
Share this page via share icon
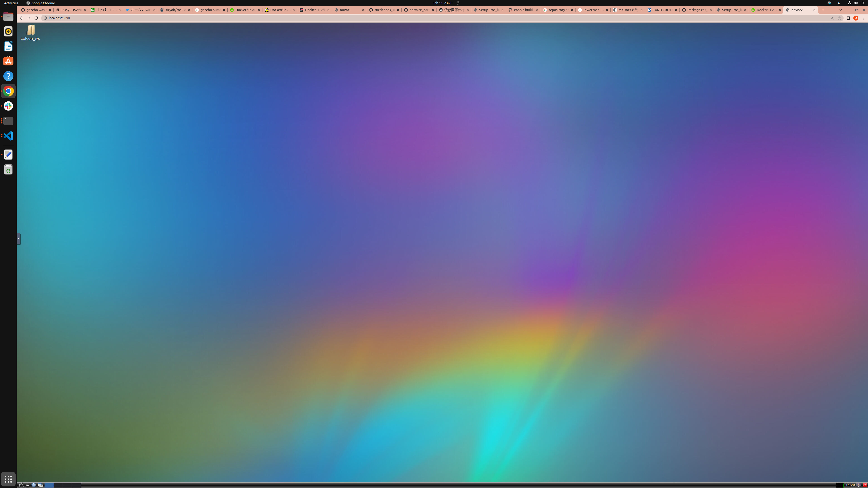(832, 18)
